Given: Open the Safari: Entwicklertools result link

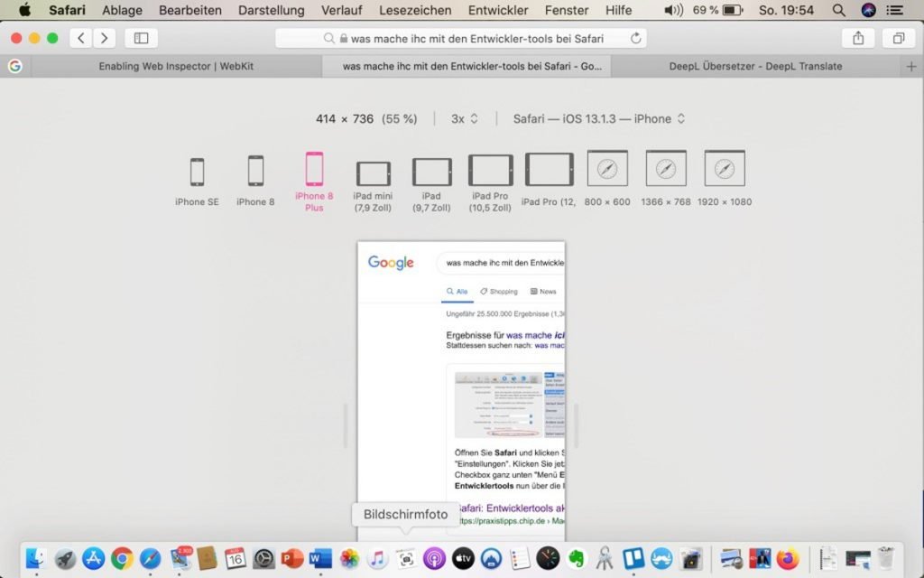Looking at the screenshot, I should pos(511,508).
